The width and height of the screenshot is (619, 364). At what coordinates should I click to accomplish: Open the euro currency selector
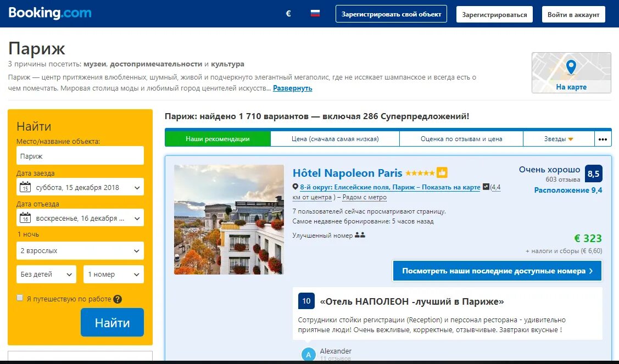click(288, 13)
